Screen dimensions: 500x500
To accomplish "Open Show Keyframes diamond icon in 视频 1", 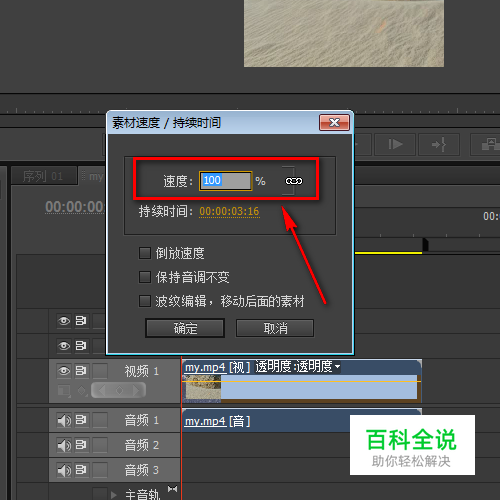I will coord(81,390).
